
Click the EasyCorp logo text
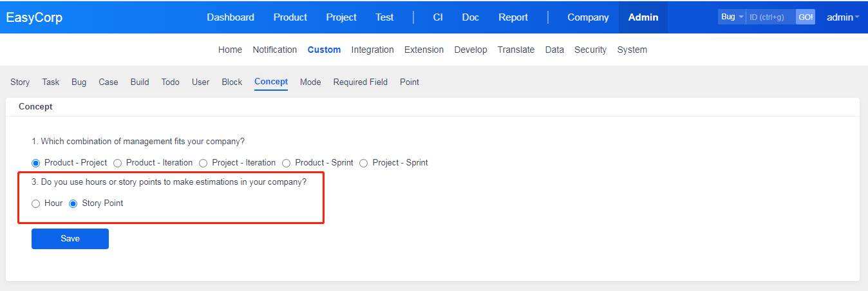point(35,17)
